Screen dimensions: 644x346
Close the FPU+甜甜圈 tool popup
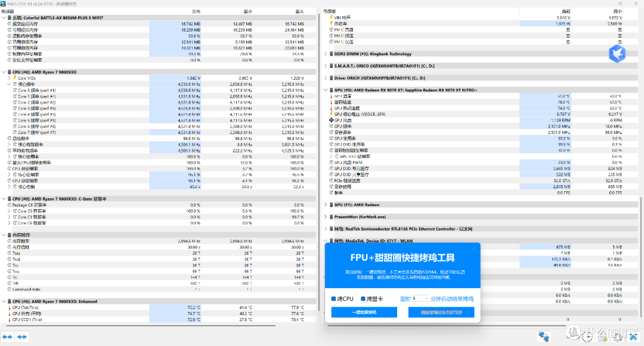[x=474, y=248]
